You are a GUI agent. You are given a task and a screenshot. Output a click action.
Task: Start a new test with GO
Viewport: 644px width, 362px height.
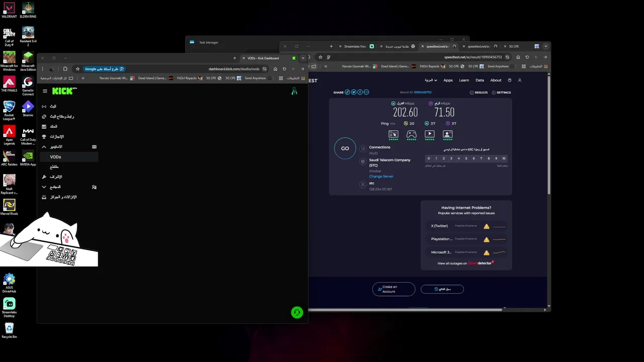point(345,148)
